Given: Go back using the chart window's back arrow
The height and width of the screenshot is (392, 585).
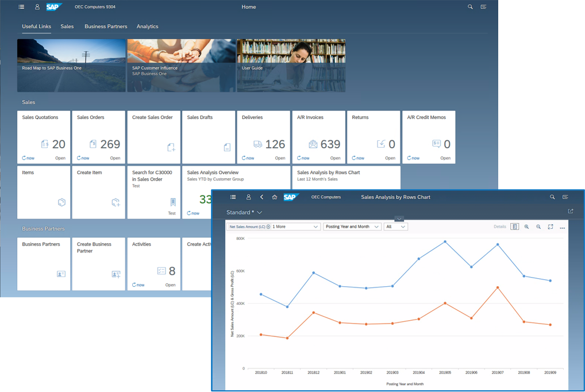Looking at the screenshot, I should point(261,197).
